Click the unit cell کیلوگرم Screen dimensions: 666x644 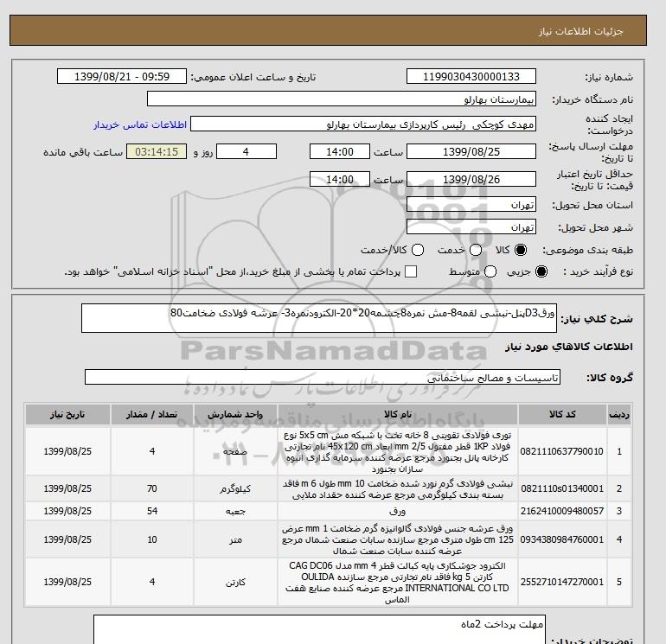coord(235,489)
